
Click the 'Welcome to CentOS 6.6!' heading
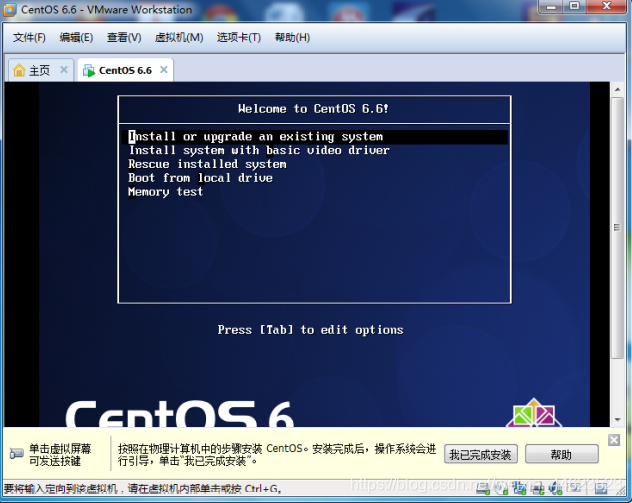coord(313,109)
